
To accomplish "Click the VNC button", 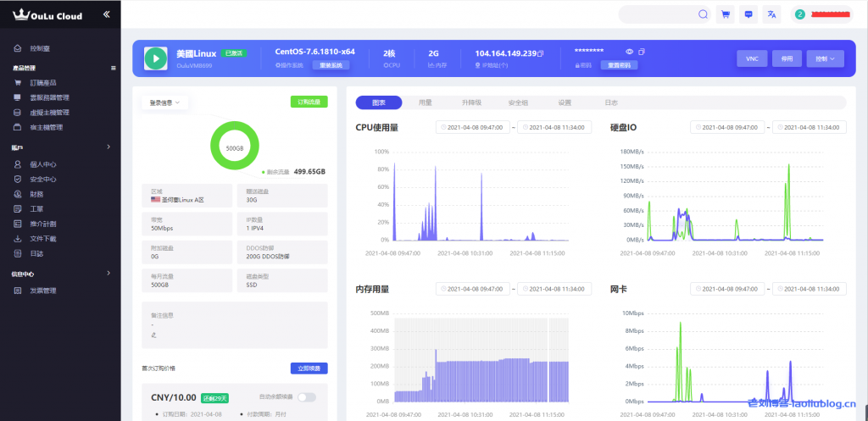I will click(752, 58).
